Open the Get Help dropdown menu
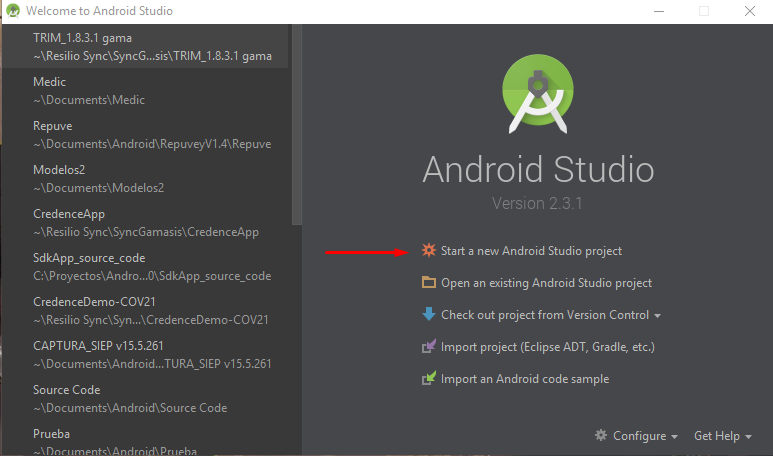 (723, 436)
